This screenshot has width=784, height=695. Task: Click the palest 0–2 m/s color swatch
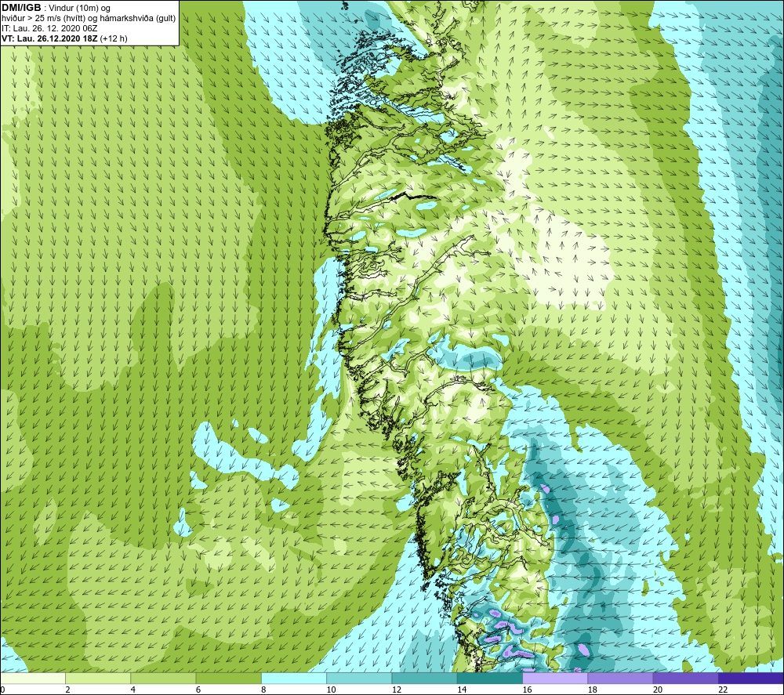coord(32,678)
